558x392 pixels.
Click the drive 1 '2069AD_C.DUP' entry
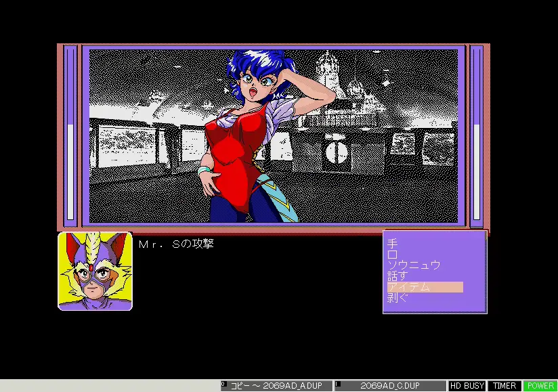(390, 386)
